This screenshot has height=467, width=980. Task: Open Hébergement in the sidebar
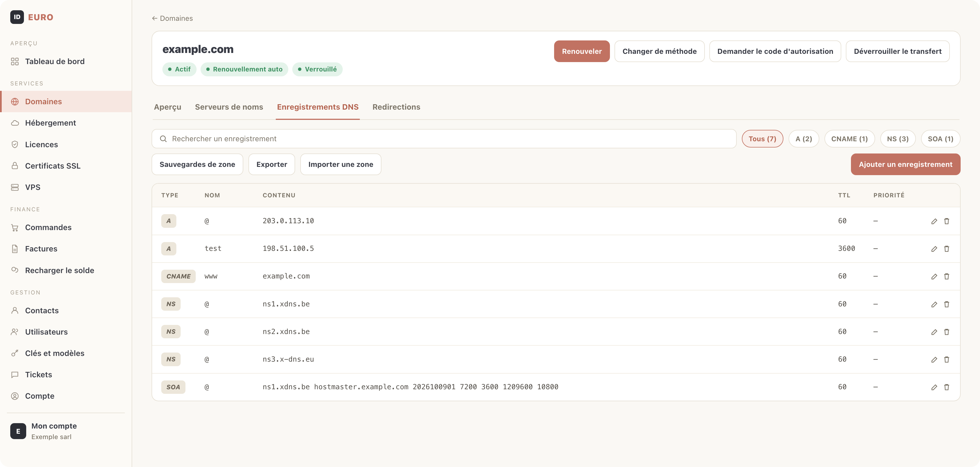click(x=66, y=123)
